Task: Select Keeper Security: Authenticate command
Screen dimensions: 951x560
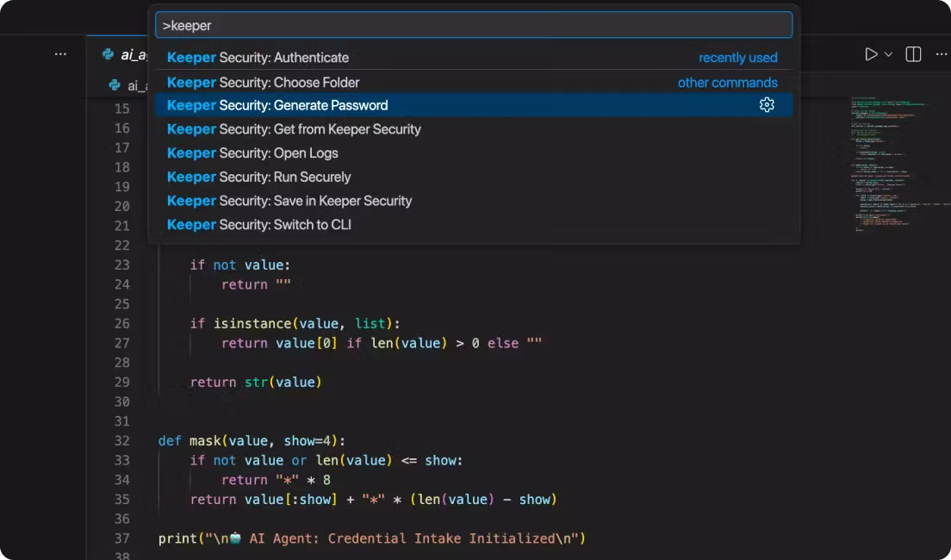Action: pyautogui.click(x=258, y=58)
